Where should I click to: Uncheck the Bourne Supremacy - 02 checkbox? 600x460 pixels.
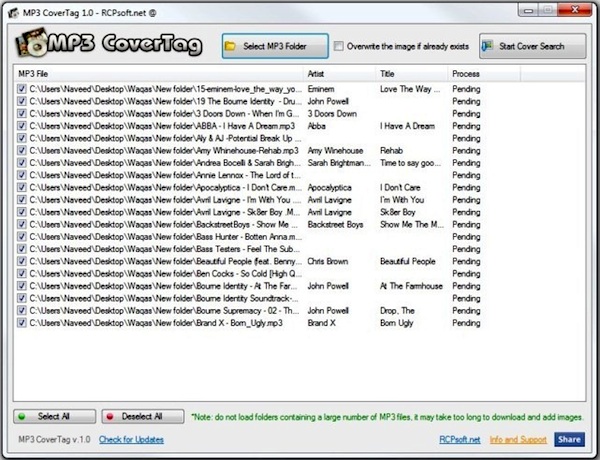[21, 310]
